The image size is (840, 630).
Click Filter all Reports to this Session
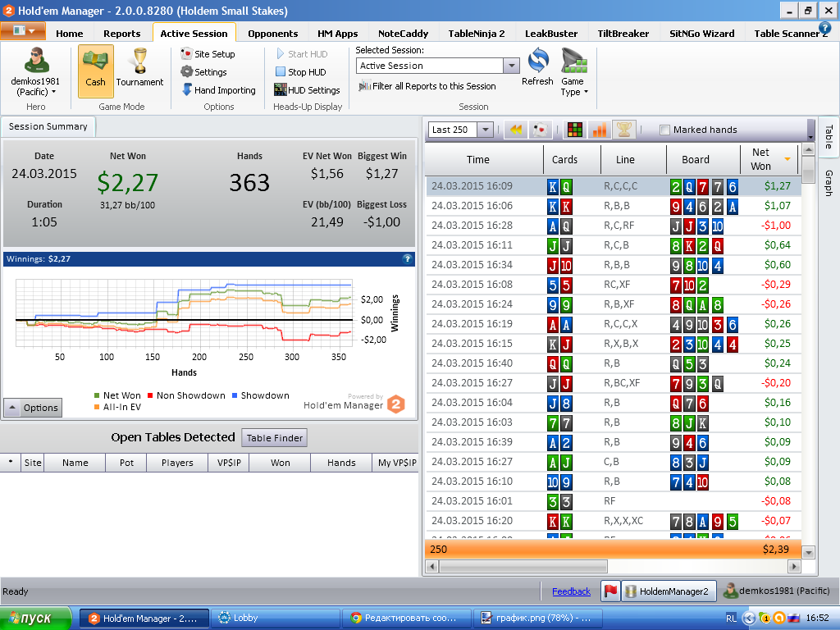click(x=427, y=85)
